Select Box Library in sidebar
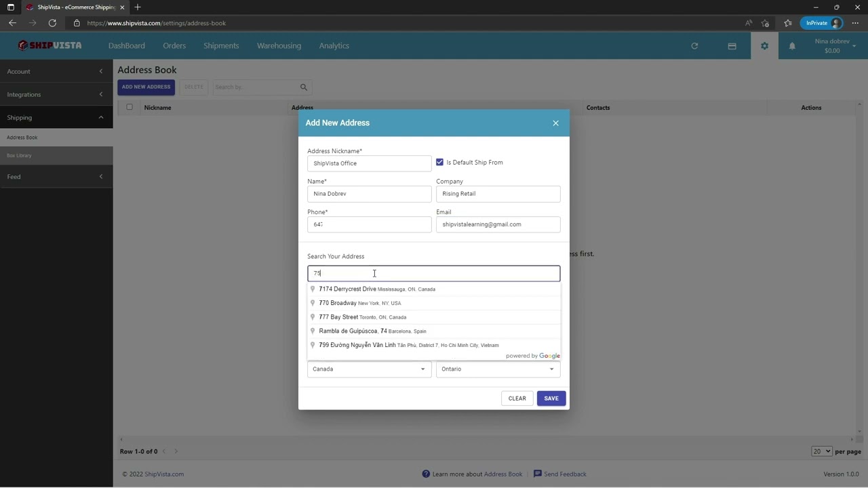Image resolution: width=868 pixels, height=488 pixels. tap(56, 155)
